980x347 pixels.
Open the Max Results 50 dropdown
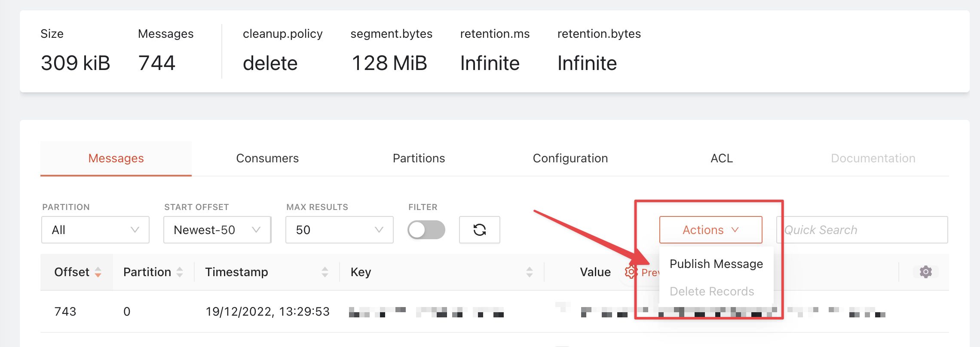tap(339, 230)
